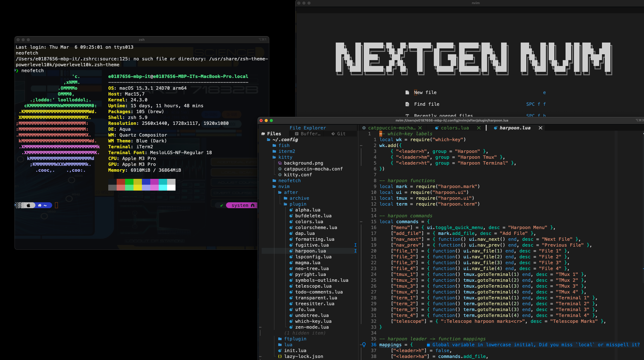Close the harpoon.lua tab
The width and height of the screenshot is (644, 360).
tap(540, 128)
